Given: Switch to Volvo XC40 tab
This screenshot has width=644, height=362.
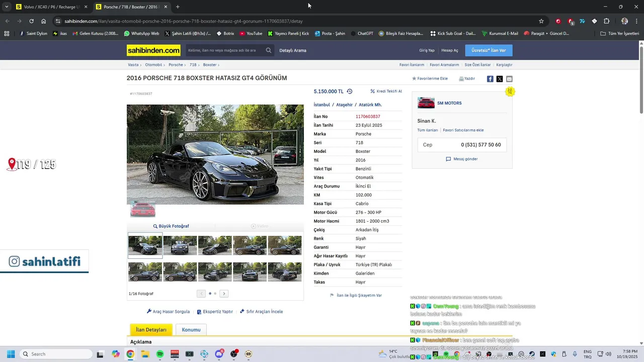Looking at the screenshot, I should pyautogui.click(x=50, y=7).
